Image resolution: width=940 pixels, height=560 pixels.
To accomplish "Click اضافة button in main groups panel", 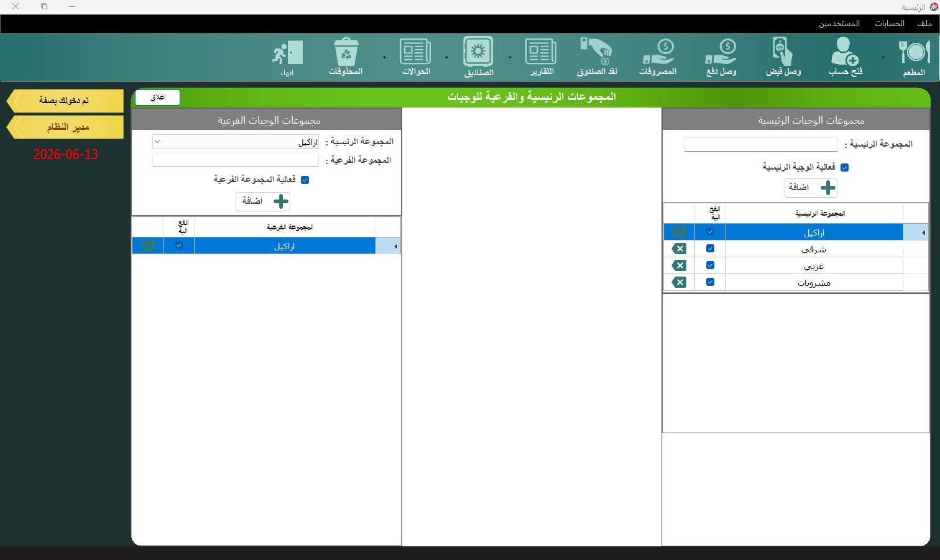I will pos(811,188).
